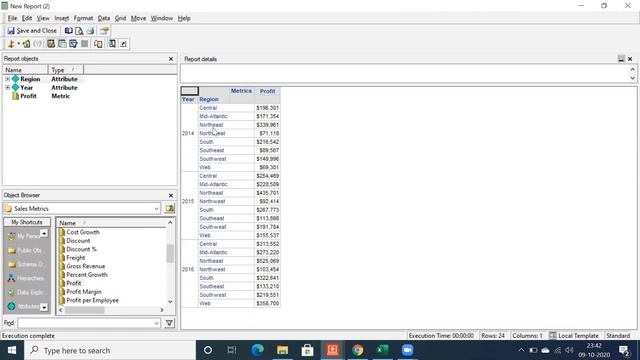Image resolution: width=640 pixels, height=360 pixels.
Task: Open the File menu
Action: pos(12,18)
